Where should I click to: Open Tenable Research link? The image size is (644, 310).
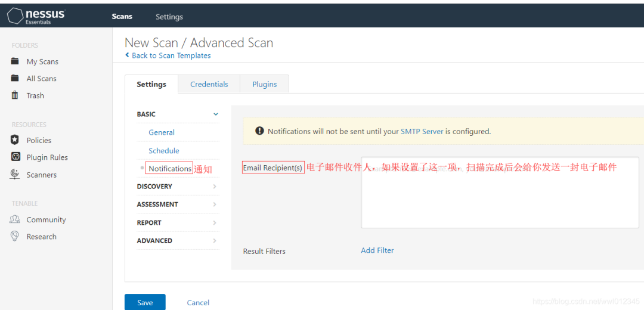(x=42, y=237)
